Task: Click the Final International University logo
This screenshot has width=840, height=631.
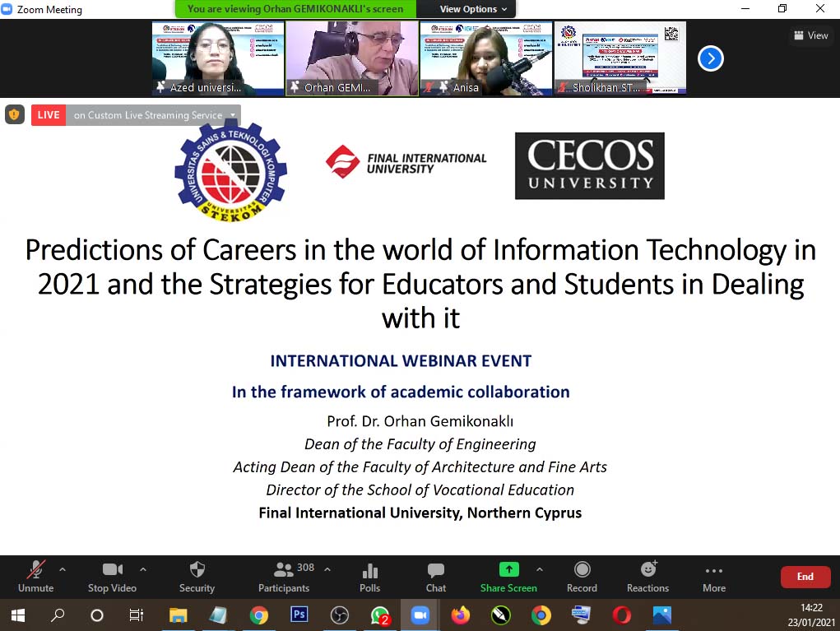Action: click(406, 162)
